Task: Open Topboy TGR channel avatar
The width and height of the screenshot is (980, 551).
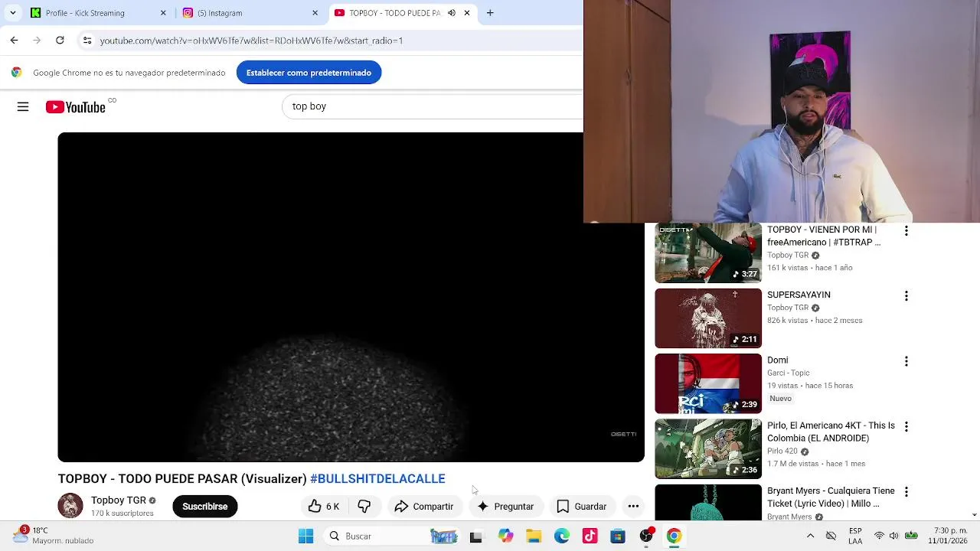Action: pos(70,506)
